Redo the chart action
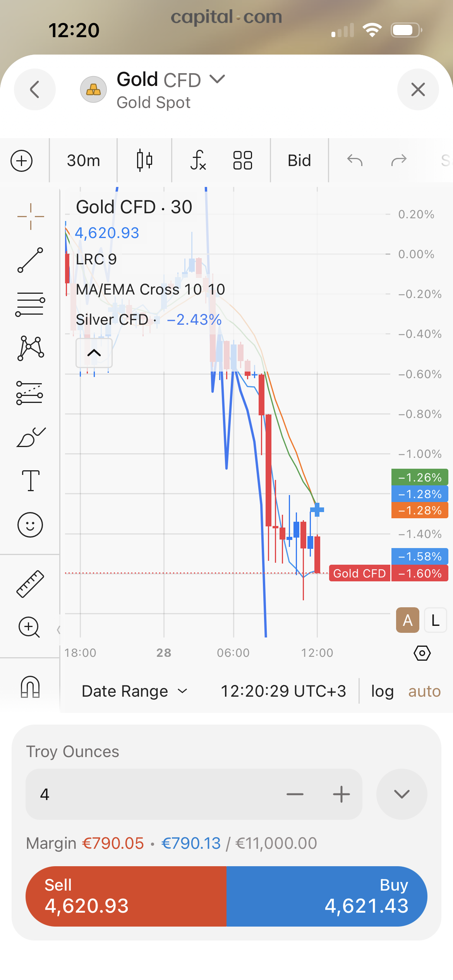This screenshot has height=980, width=453. click(399, 160)
